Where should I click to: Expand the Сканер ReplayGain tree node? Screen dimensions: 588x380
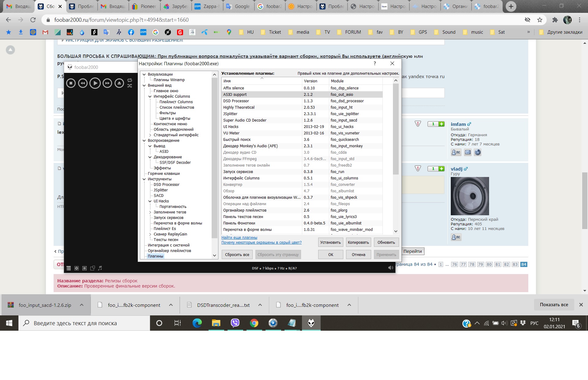click(150, 234)
